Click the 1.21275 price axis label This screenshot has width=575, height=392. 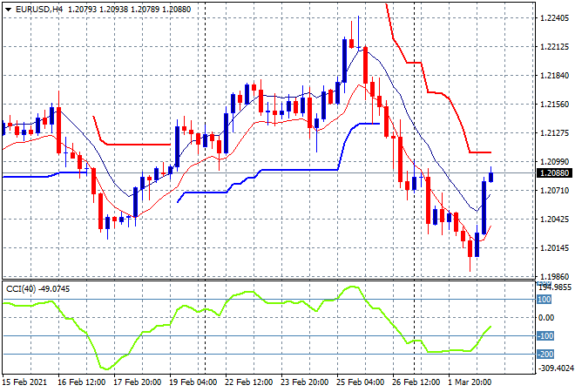click(x=555, y=133)
